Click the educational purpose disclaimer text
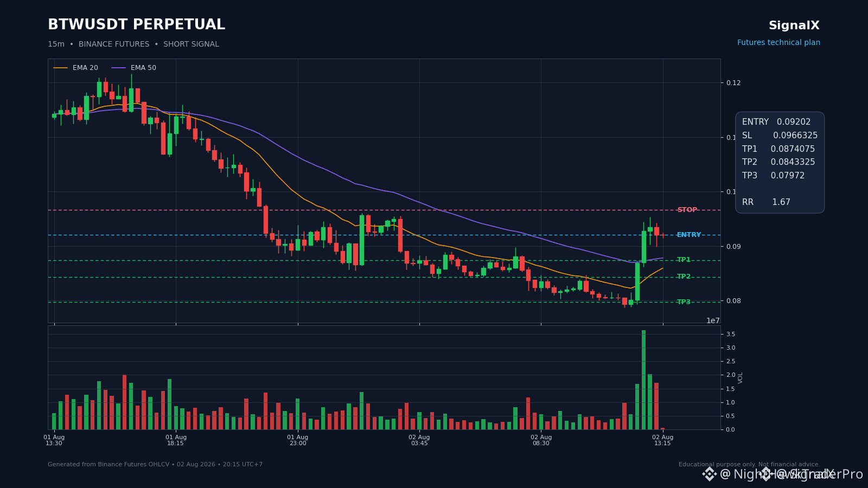868x488 pixels. click(749, 465)
